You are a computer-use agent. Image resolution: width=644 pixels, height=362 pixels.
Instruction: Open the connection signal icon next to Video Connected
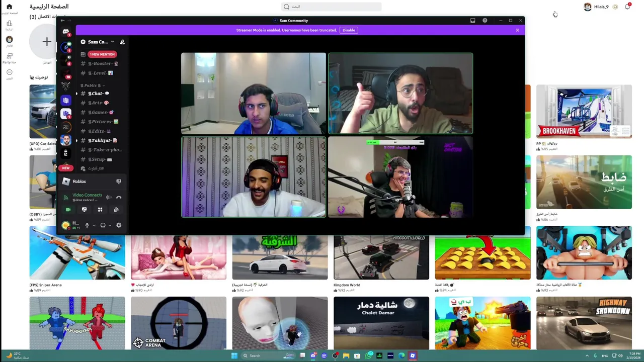[x=66, y=198]
